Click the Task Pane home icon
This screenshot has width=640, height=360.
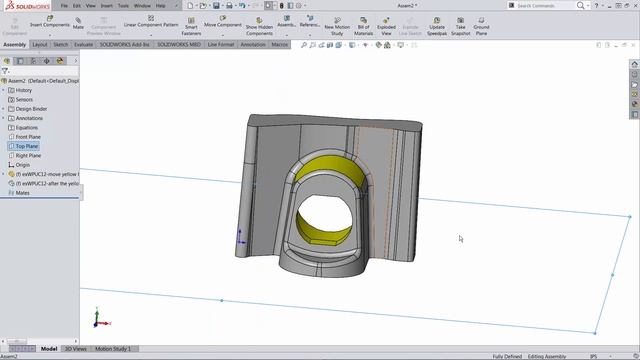point(634,64)
